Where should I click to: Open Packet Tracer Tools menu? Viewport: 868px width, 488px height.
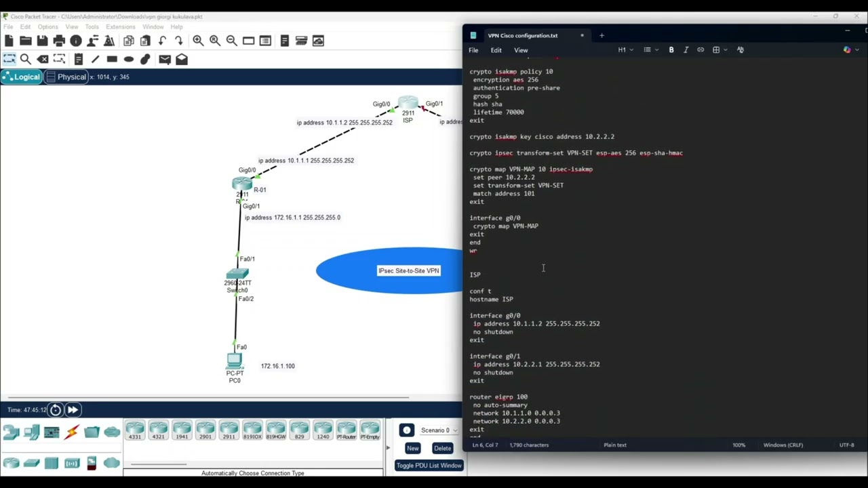point(92,27)
